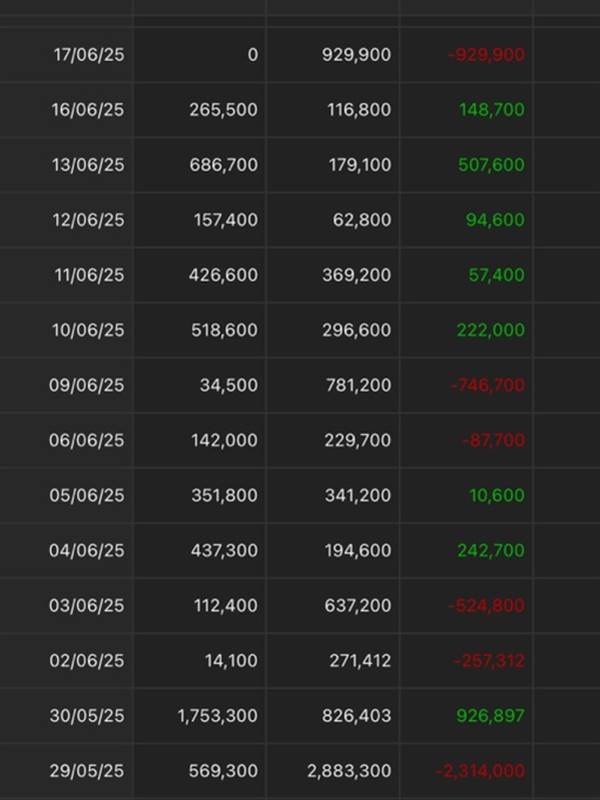Click the 1,753,300 buy value
Screen dimensions: 600x800
[217, 716]
